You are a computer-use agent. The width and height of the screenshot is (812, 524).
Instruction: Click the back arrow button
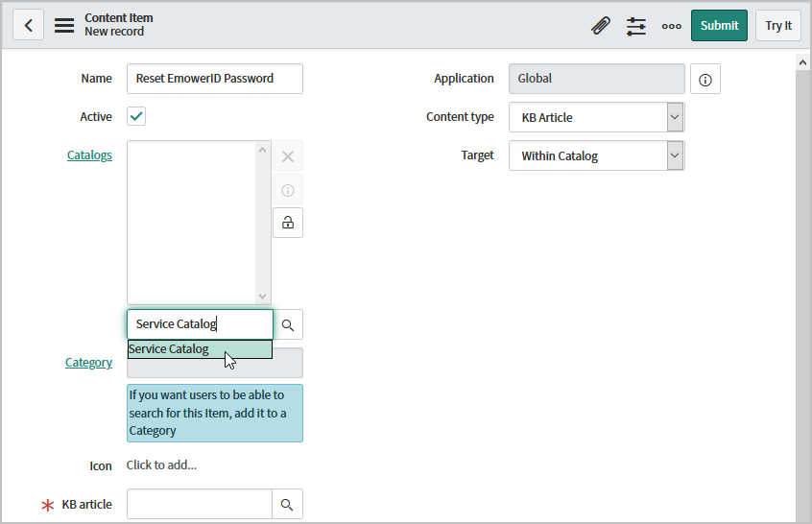[x=28, y=26]
